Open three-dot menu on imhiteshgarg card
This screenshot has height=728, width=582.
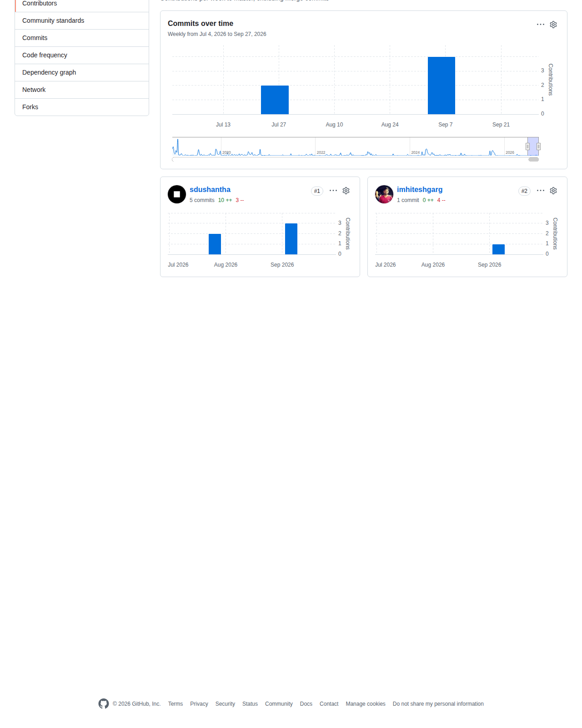pos(541,191)
